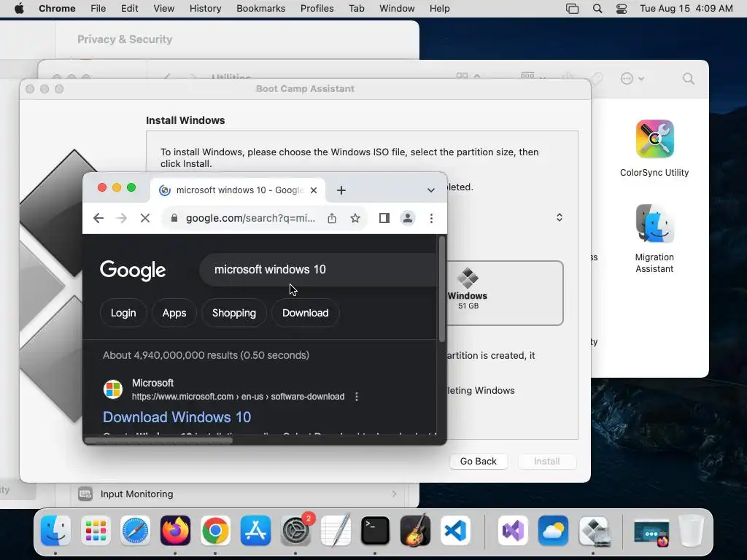
Task: Open Download Windows 10 result link
Action: pyautogui.click(x=177, y=417)
